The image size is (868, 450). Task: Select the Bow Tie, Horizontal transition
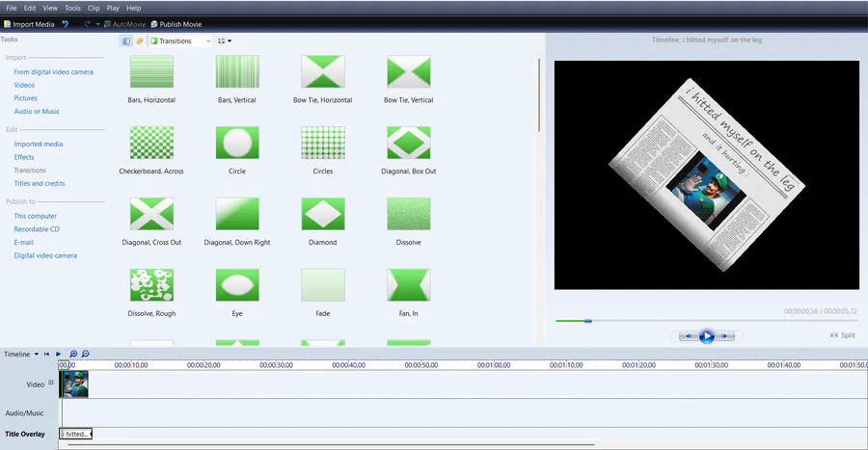(323, 72)
